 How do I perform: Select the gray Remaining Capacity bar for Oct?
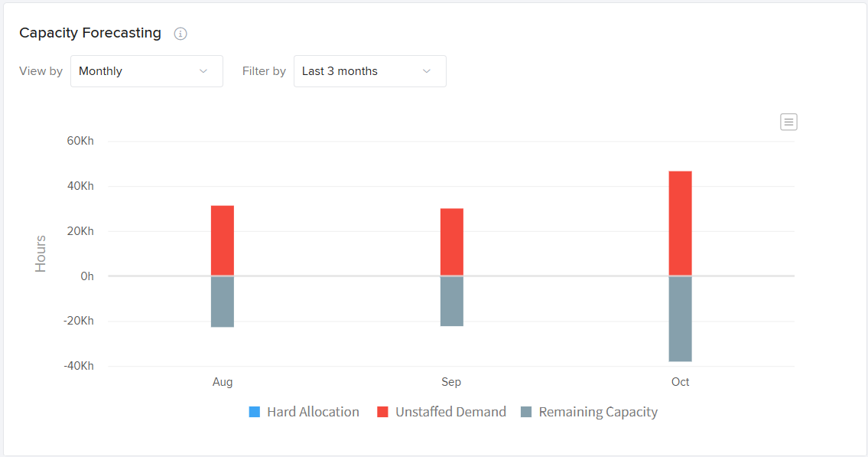[680, 318]
